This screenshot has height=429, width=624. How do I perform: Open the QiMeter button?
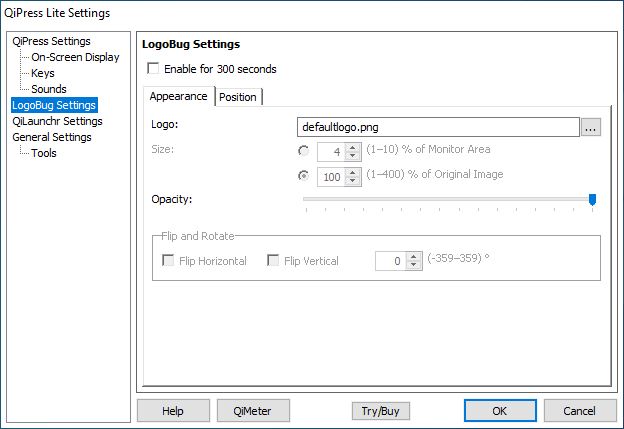[x=253, y=411]
